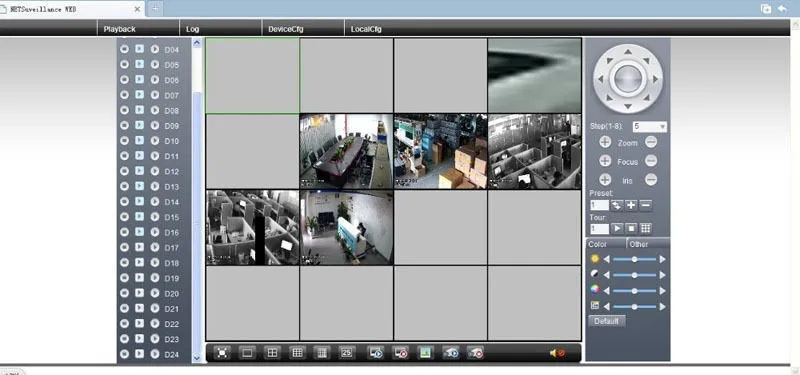Click the snapshot picture icon

click(x=425, y=353)
